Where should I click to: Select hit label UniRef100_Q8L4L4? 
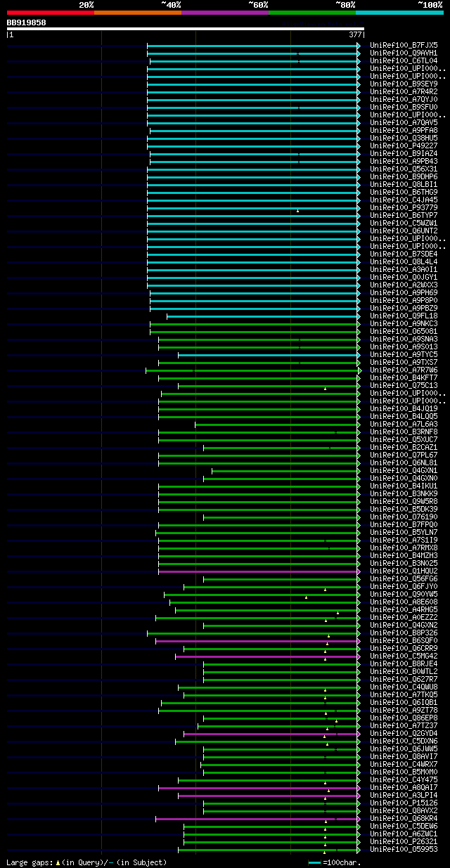(x=404, y=261)
